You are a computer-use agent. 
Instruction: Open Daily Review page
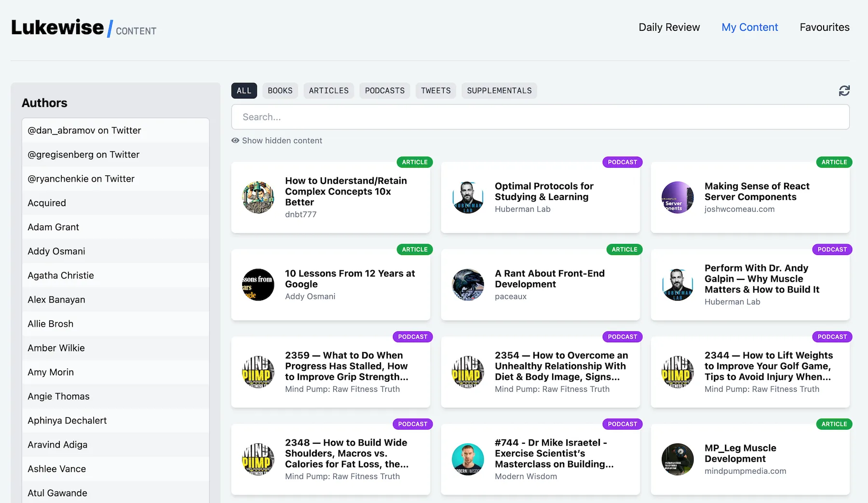[x=669, y=27]
